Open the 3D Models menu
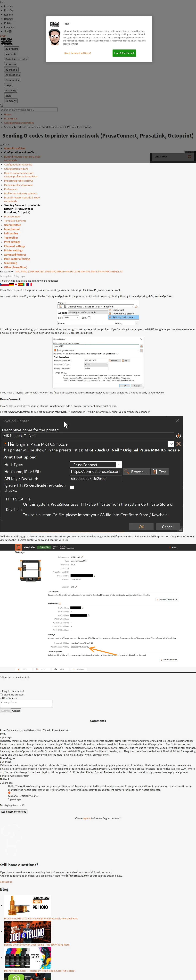196x980 pixels. pyautogui.click(x=11, y=70)
